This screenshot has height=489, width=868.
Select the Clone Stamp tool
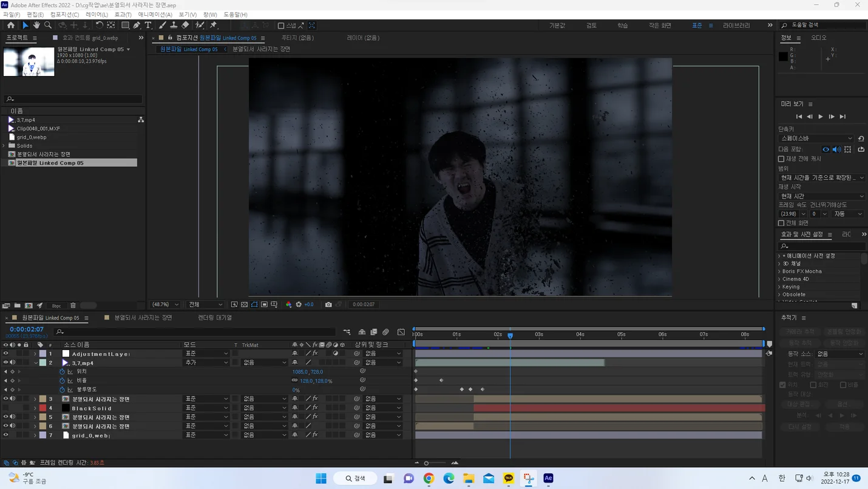[x=174, y=26]
